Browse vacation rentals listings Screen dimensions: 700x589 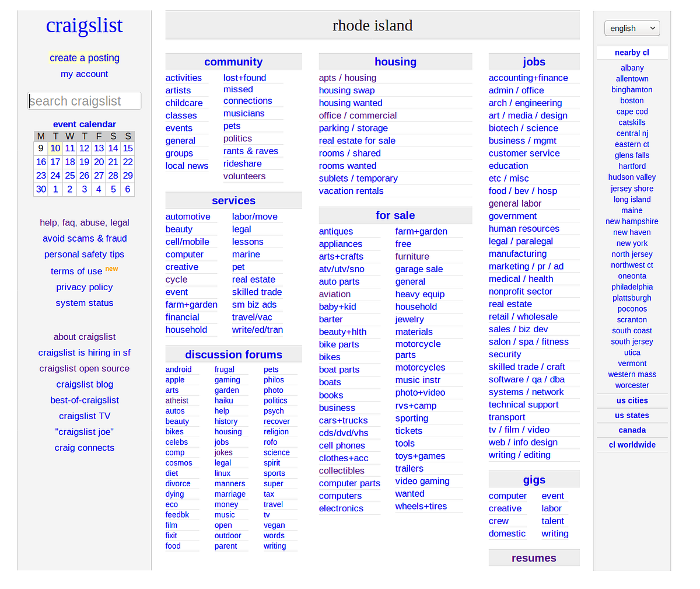351,191
